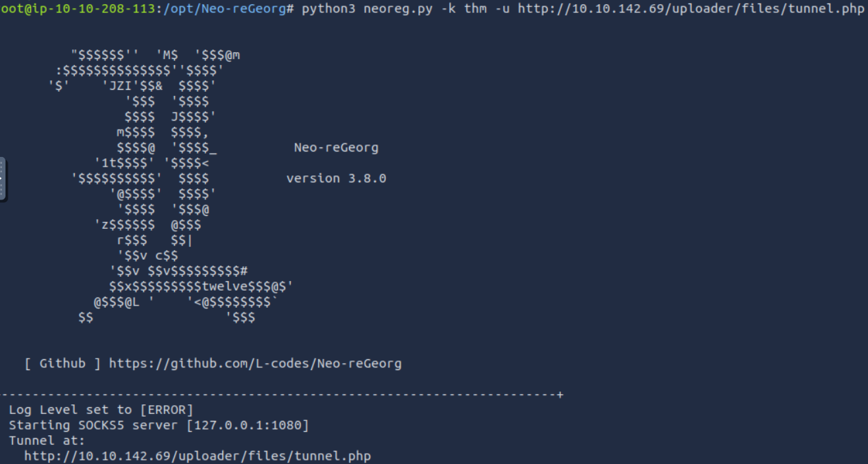Screen dimensions: 868x464
Task: Click the Tunnel at: label
Action: pyautogui.click(x=47, y=441)
